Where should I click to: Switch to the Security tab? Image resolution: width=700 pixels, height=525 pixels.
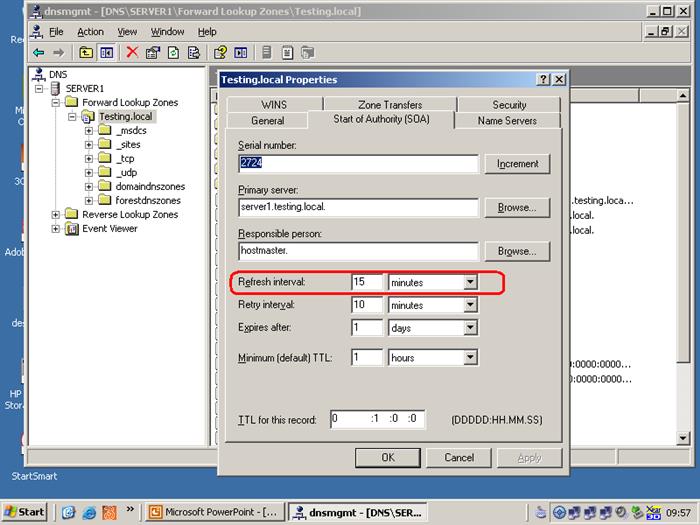pos(509,104)
